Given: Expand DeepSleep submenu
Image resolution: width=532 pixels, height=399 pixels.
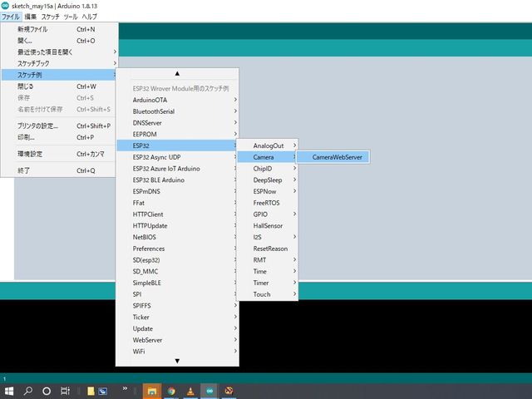Looking at the screenshot, I should click(x=268, y=180).
